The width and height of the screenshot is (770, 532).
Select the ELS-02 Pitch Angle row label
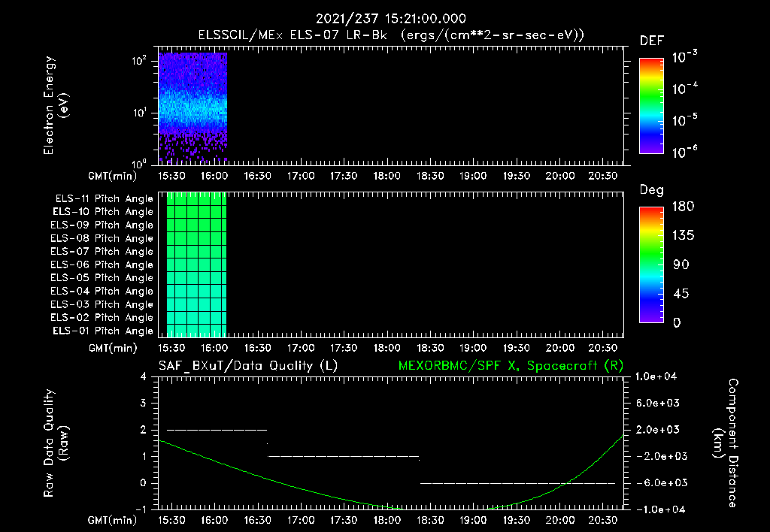pos(102,318)
